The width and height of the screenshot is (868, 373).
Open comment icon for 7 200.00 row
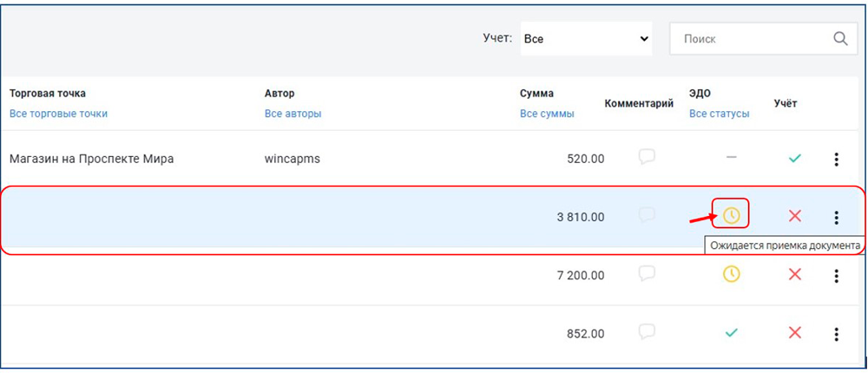[x=646, y=273]
